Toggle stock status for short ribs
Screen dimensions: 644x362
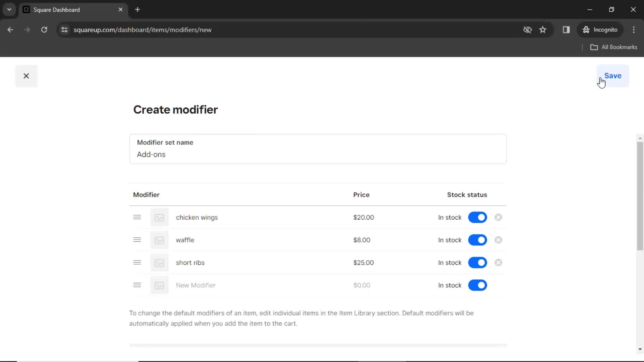click(477, 262)
